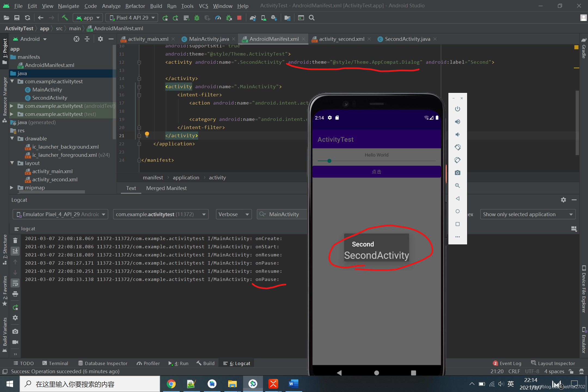Click the application breadcrumb link

(x=186, y=177)
